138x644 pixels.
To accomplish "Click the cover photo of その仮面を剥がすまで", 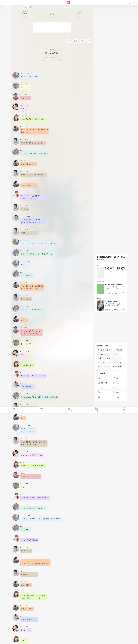I will pos(100,306).
